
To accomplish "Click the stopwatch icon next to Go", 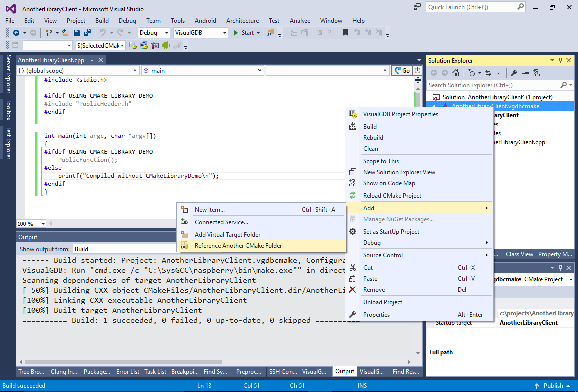I will [417, 70].
